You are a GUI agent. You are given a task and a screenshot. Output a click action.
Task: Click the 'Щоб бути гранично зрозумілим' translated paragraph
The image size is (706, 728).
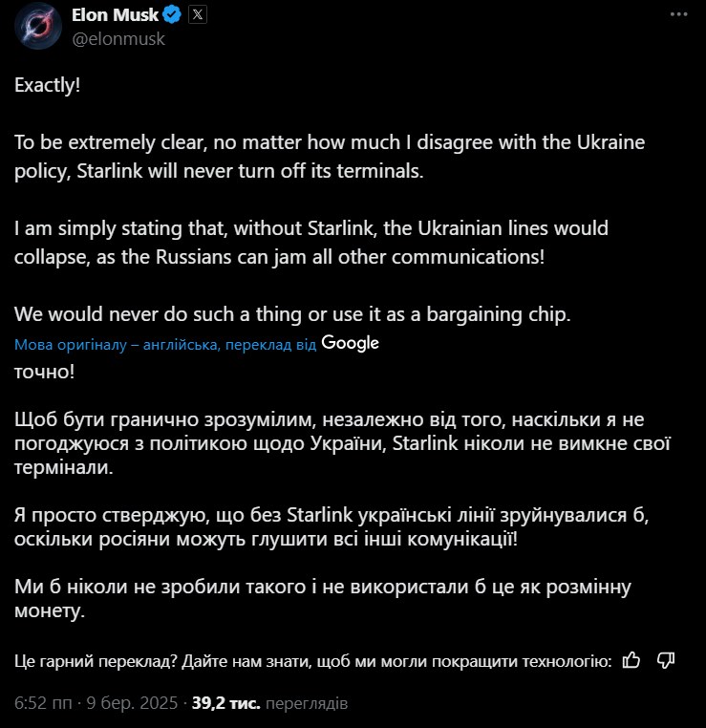point(330,443)
